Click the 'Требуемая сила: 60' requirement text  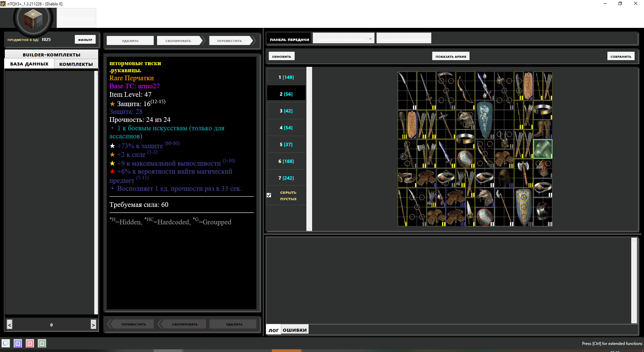139,205
